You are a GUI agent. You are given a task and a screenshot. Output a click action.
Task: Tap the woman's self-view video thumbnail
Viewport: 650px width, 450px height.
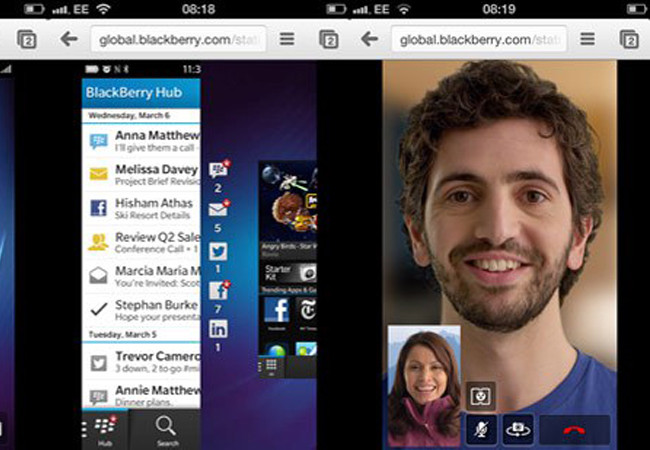click(424, 387)
